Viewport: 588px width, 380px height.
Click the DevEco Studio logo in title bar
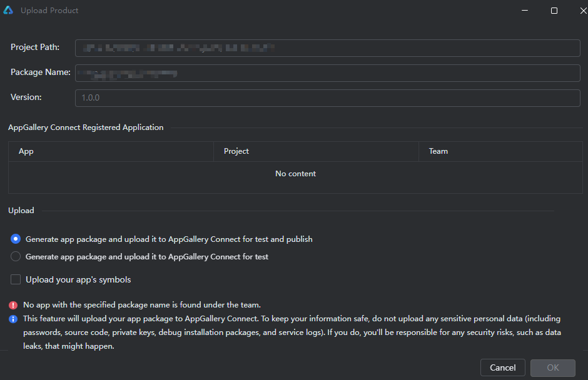9,11
